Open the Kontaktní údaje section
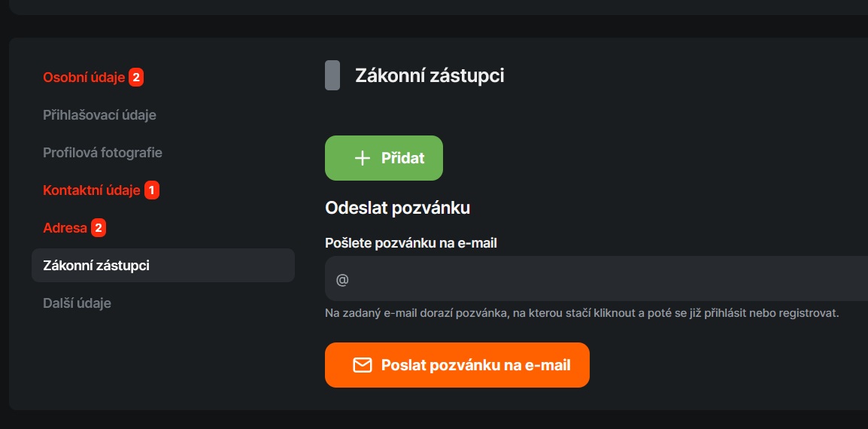The height and width of the screenshot is (429, 868). pos(92,190)
